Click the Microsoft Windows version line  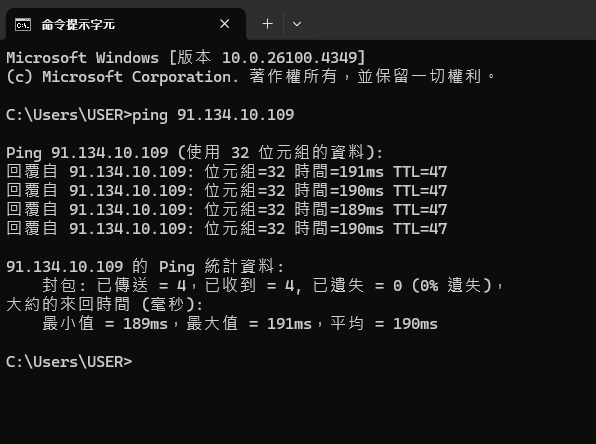tap(186, 58)
